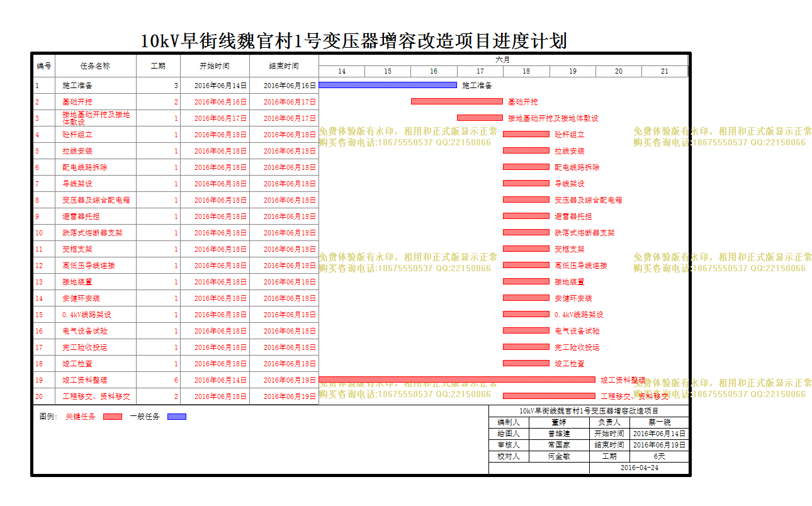Click 避雷器托担 task name in the table
The image size is (812, 506).
(81, 216)
